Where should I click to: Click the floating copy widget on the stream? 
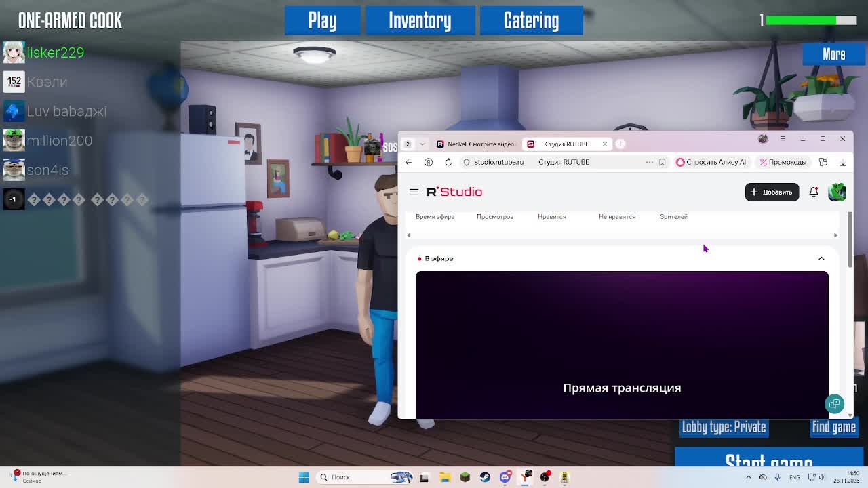click(834, 404)
